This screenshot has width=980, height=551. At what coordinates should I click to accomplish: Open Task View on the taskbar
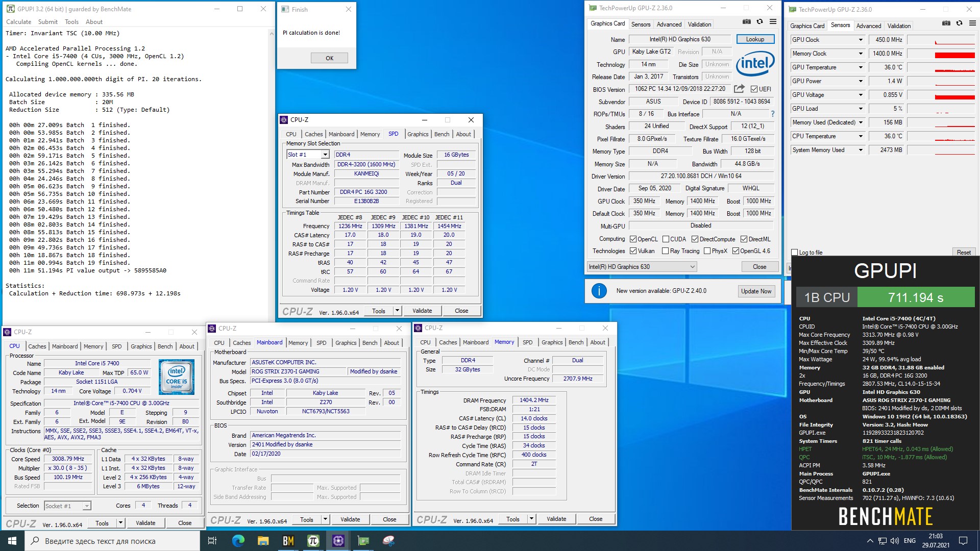pos(212,541)
